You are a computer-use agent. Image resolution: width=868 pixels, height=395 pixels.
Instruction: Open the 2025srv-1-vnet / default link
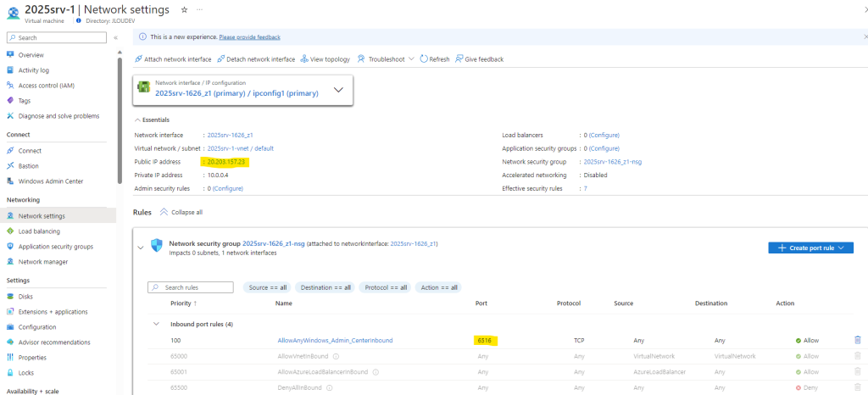[x=240, y=148]
